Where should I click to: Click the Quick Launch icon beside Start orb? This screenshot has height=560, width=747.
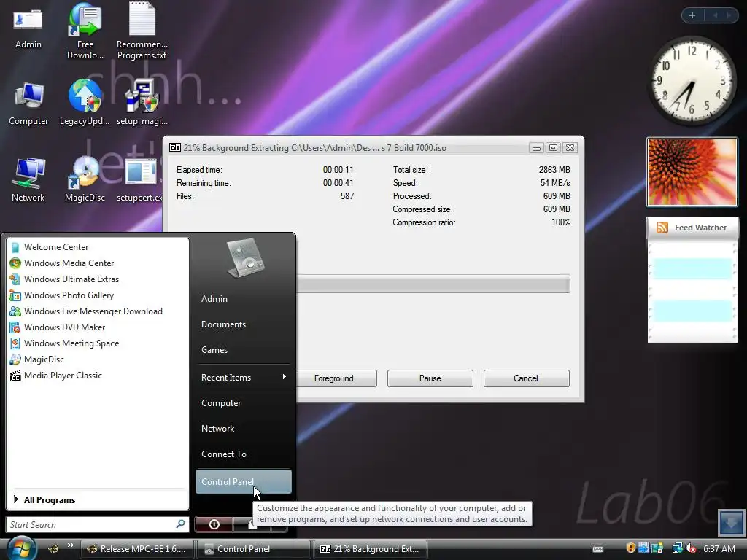pos(53,549)
